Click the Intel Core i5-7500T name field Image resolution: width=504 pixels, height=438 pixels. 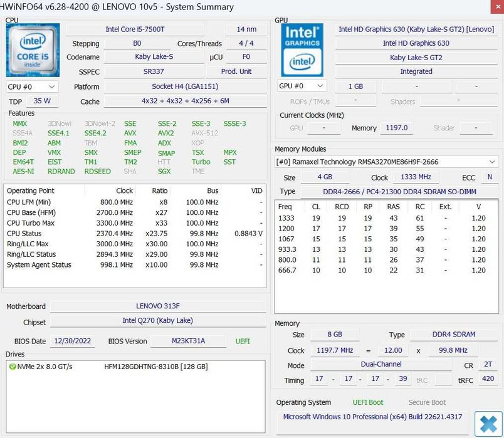135,29
